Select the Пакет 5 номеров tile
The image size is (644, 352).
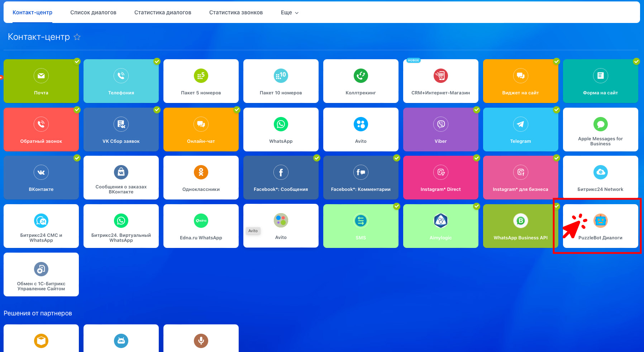pyautogui.click(x=201, y=81)
